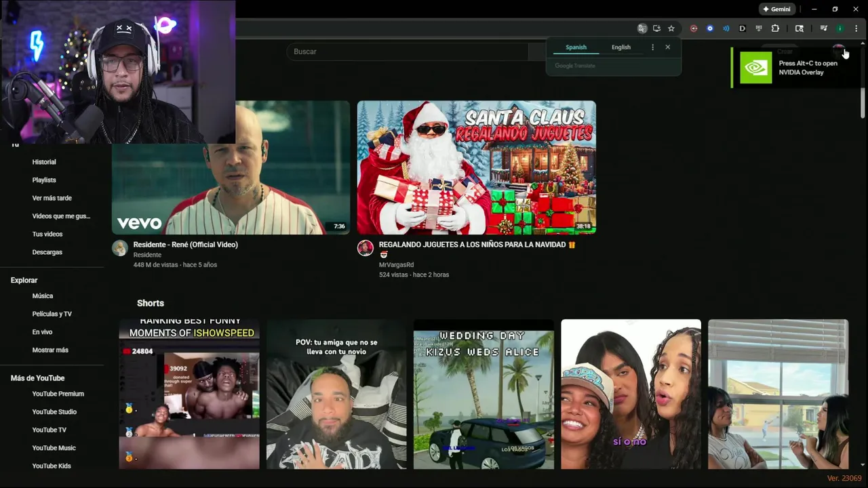This screenshot has width=868, height=488.
Task: Expand Mostrar más in Explorar
Action: click(50, 350)
